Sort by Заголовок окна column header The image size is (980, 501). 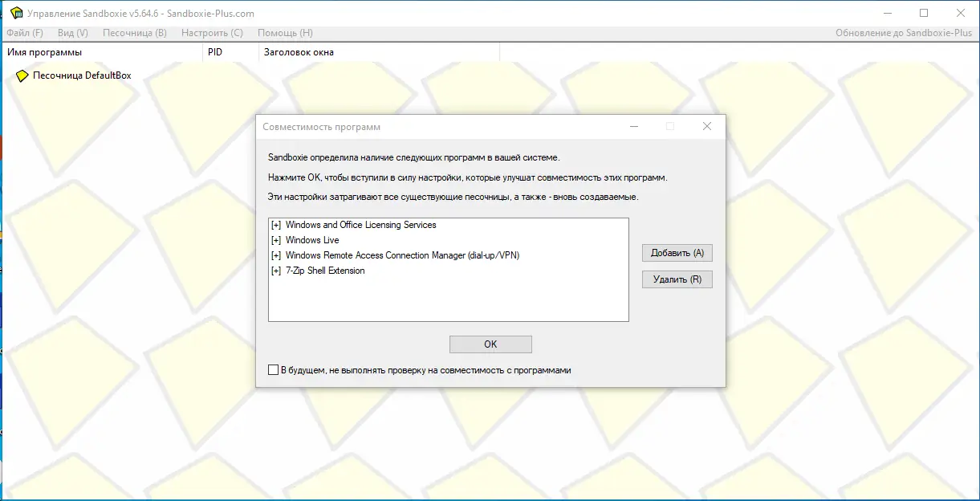[x=379, y=52]
